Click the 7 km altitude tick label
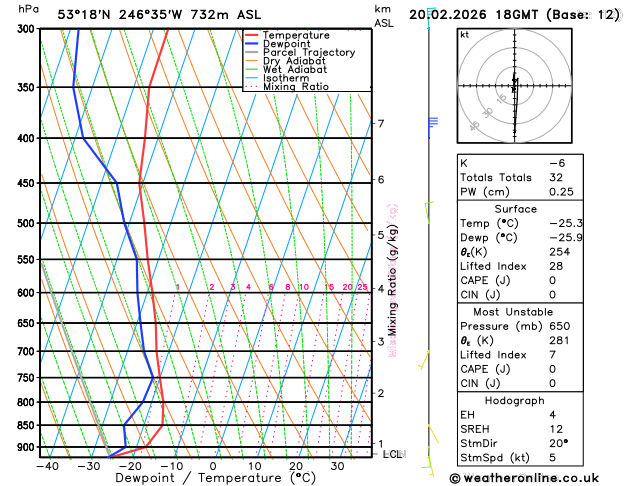This screenshot has height=486, width=629. (x=381, y=124)
